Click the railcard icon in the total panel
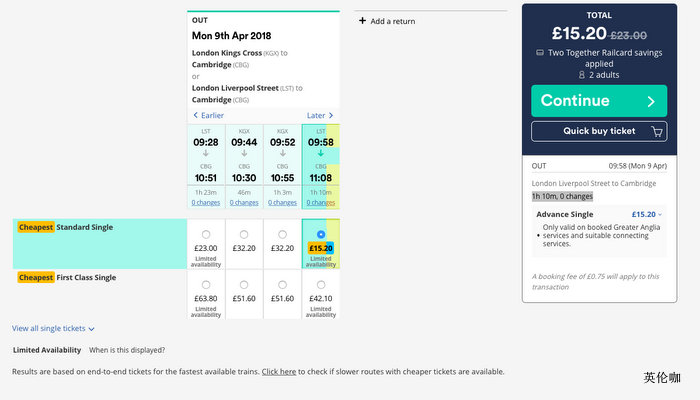Screen dimensions: 700x400 (540, 53)
